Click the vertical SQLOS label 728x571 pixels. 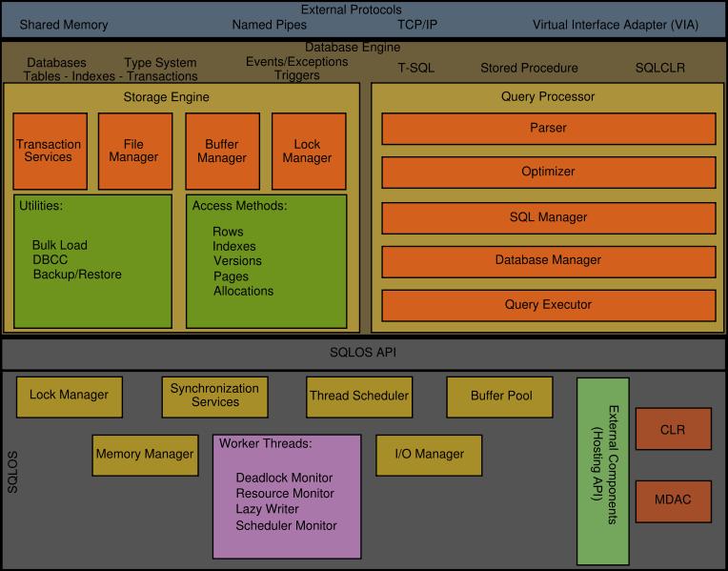click(x=12, y=472)
